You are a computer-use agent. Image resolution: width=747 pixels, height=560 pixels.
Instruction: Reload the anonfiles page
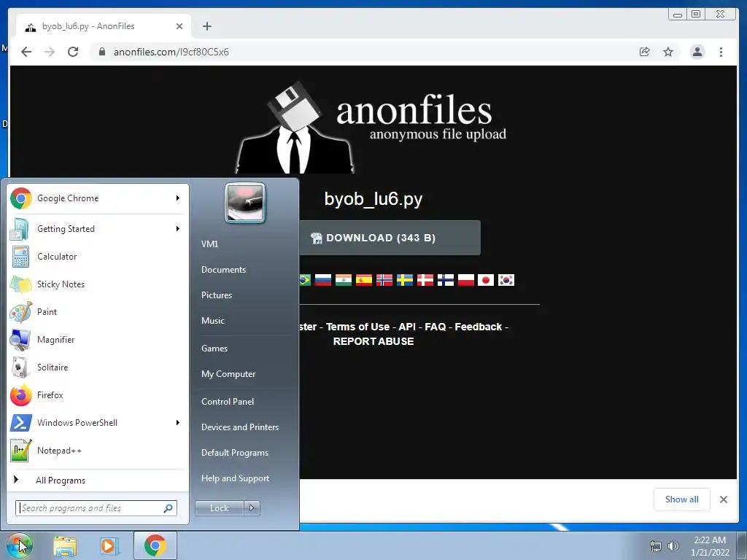[73, 52]
